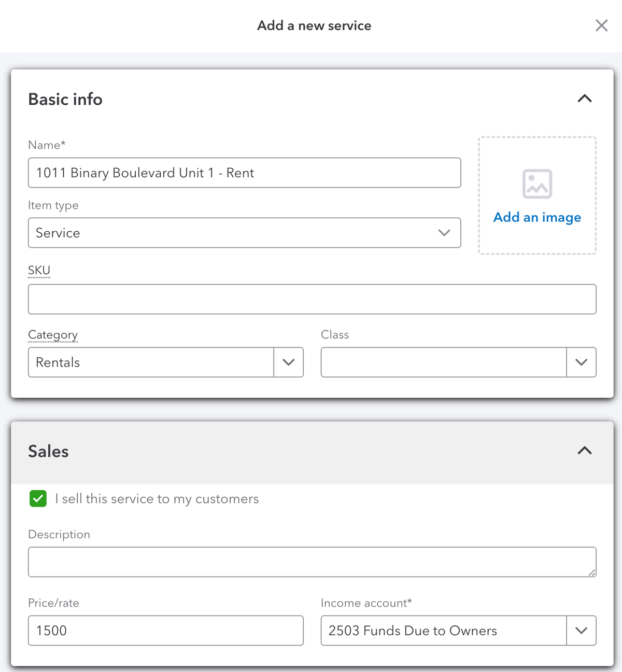This screenshot has height=672, width=622.
Task: Expand the Income account dropdown arrow
Action: click(581, 631)
